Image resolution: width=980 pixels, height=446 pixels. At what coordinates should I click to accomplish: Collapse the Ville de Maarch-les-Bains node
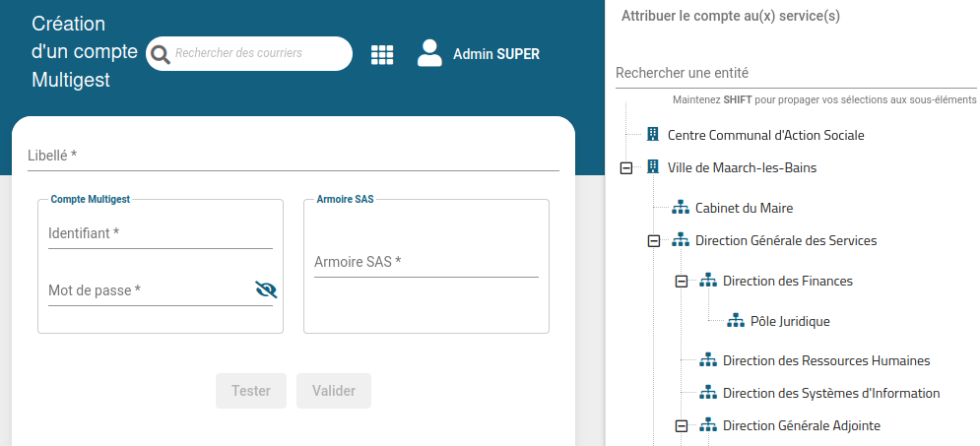point(625,168)
